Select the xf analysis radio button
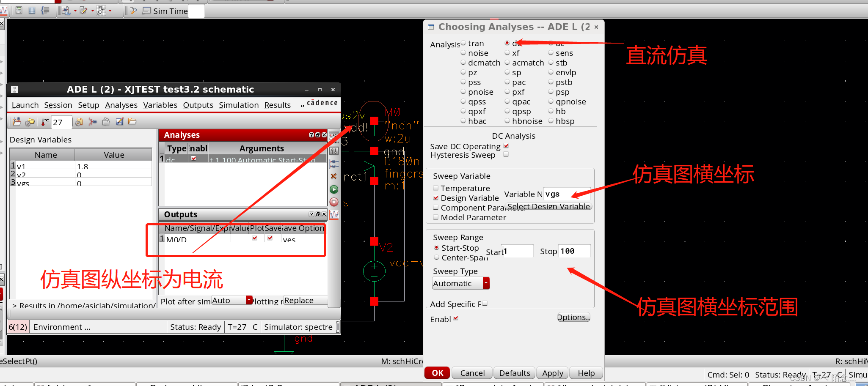868x386 pixels. click(x=507, y=53)
